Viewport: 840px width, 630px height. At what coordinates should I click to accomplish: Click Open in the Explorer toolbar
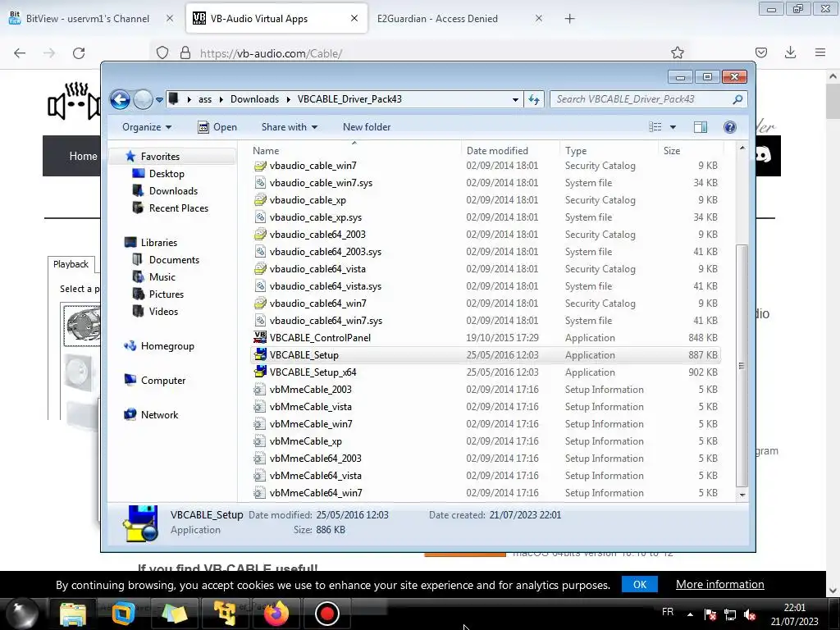(x=217, y=127)
